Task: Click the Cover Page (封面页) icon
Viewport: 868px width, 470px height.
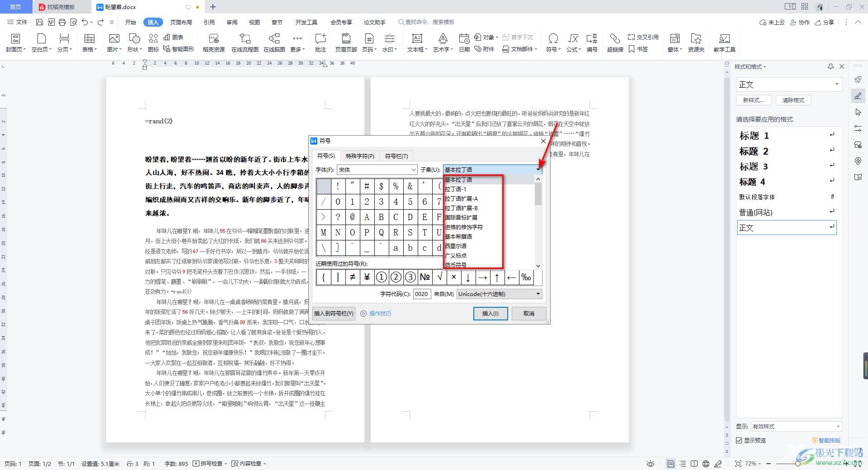Action: tap(15, 43)
